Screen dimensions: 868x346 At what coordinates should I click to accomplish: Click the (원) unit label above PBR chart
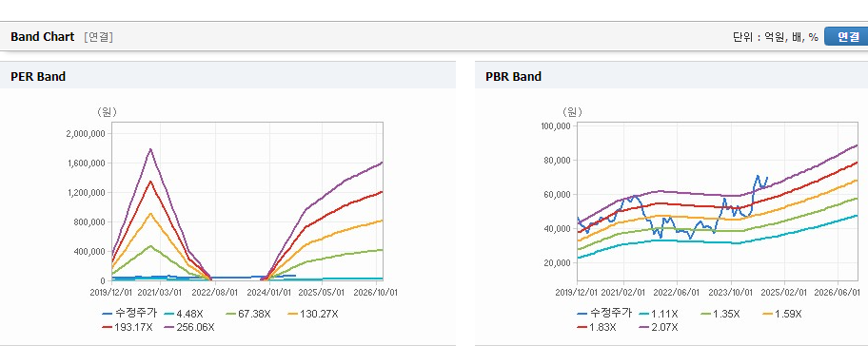tap(572, 111)
